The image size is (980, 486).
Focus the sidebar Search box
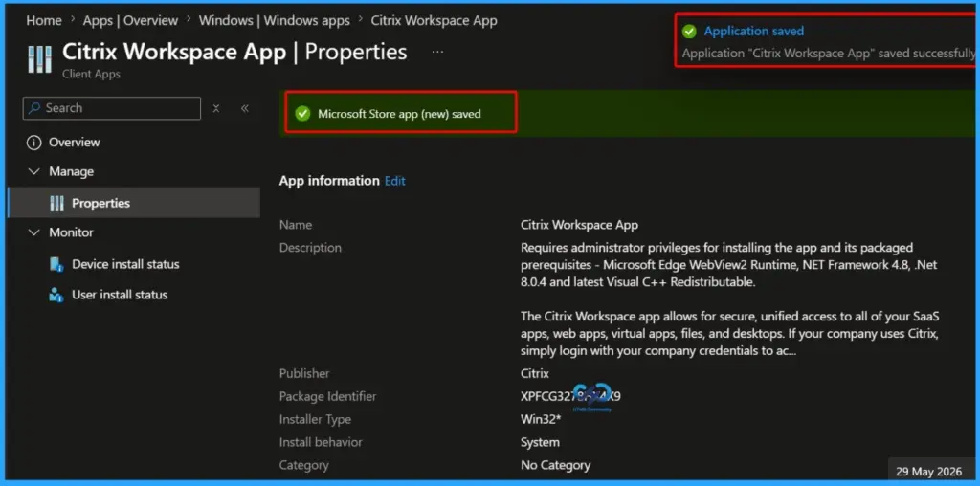[112, 108]
